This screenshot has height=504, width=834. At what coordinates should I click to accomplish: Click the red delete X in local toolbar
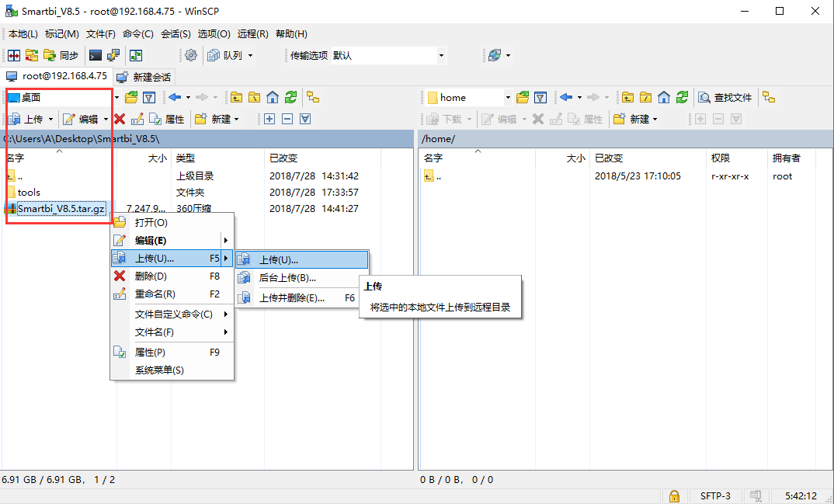(120, 119)
